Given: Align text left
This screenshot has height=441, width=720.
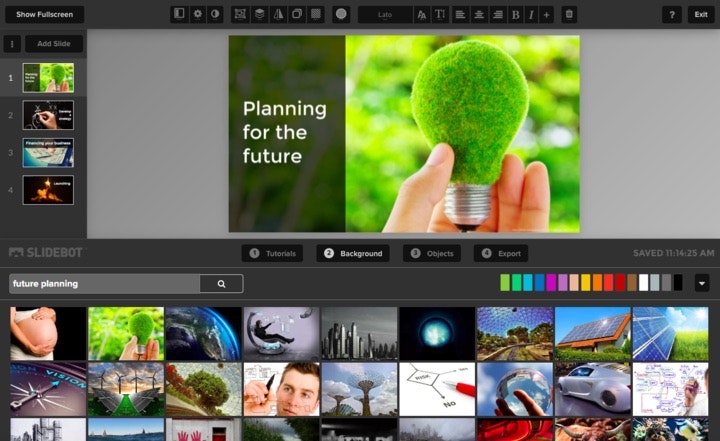Looking at the screenshot, I should click(460, 14).
